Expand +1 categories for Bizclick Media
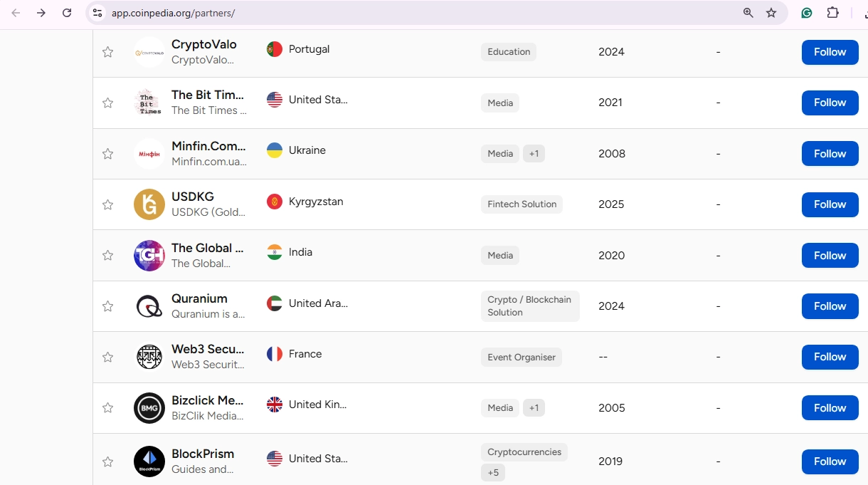The image size is (868, 485). (x=534, y=408)
